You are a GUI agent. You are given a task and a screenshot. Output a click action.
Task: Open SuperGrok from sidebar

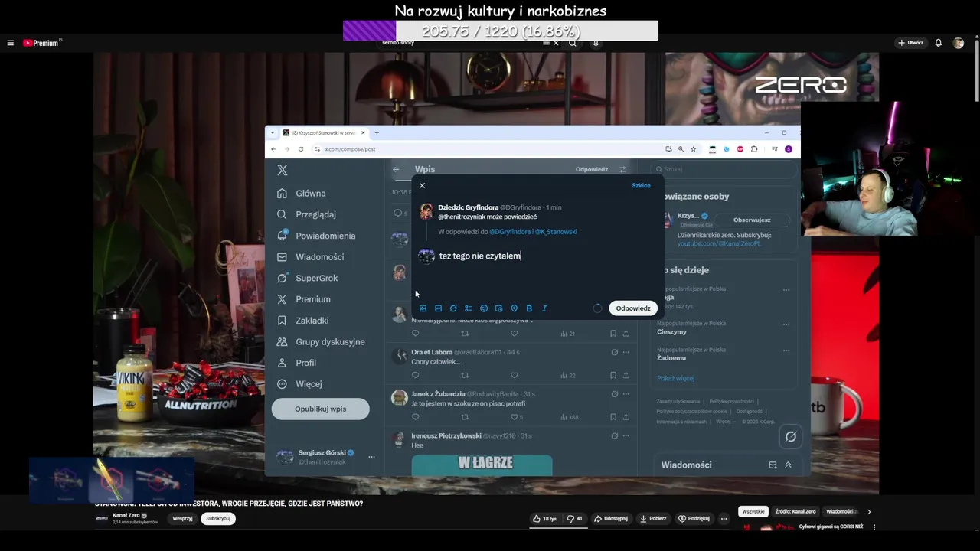307,278
